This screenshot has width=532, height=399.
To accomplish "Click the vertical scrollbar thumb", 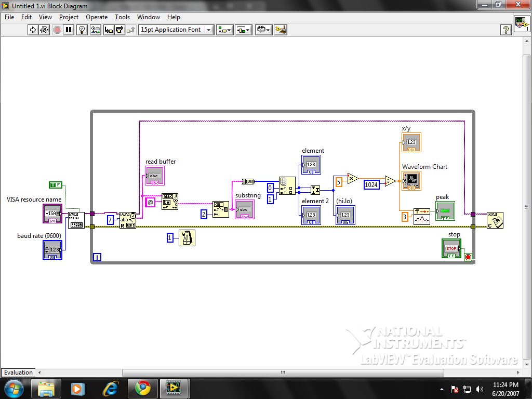I will pos(526,206).
